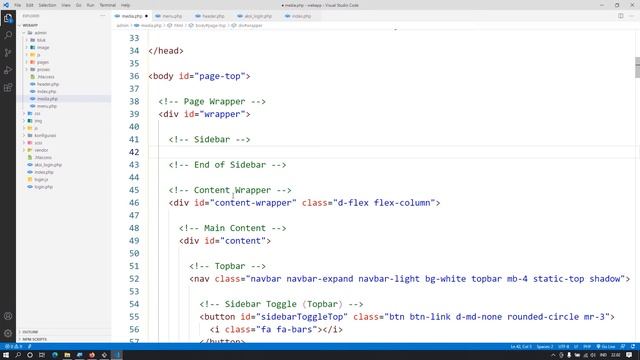
Task: Click errors and warnings status indicator
Action: tap(13, 347)
